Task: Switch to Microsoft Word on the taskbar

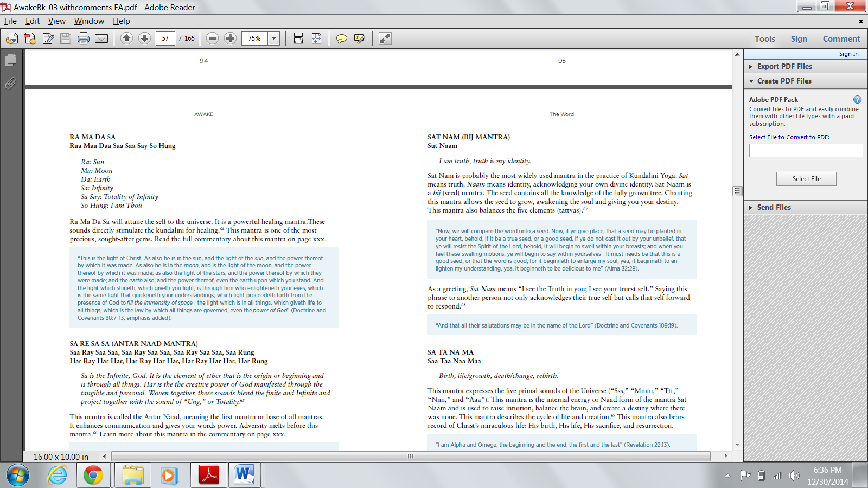Action: tap(244, 475)
